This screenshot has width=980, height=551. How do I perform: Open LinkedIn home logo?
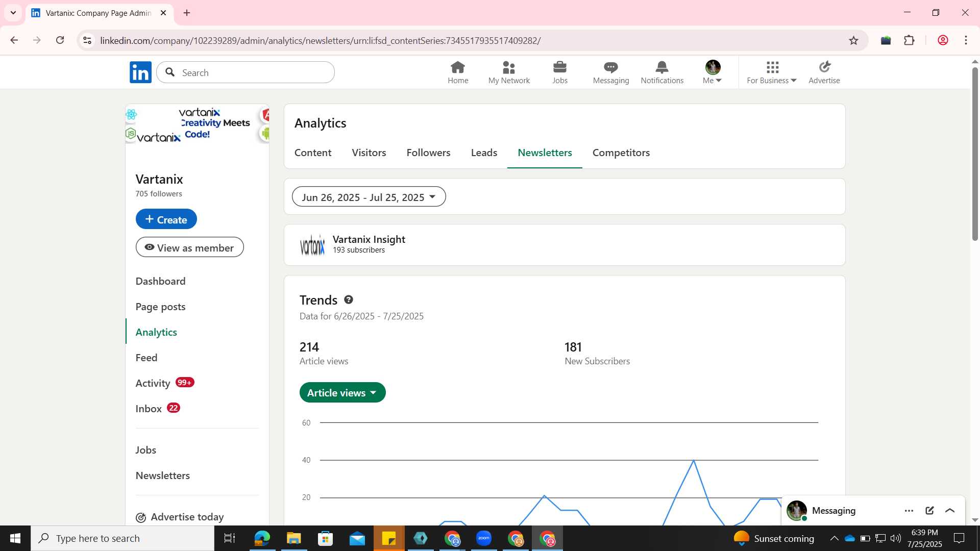pos(140,72)
